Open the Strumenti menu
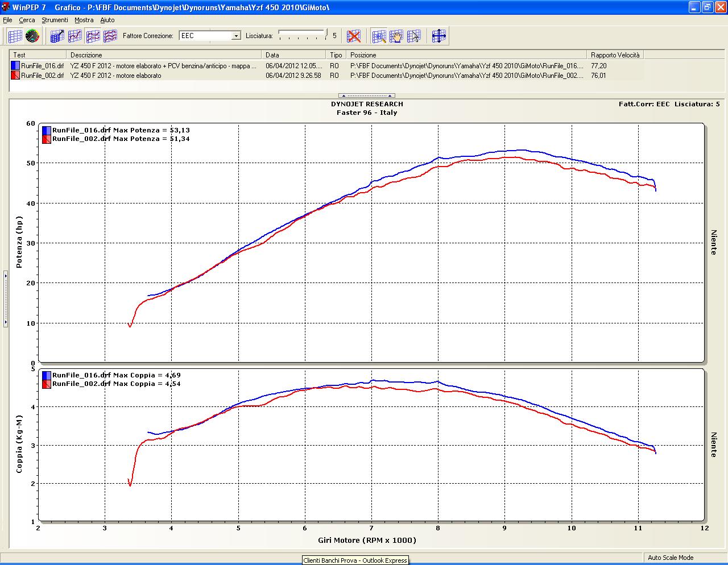Image resolution: width=728 pixels, height=565 pixels. point(55,20)
